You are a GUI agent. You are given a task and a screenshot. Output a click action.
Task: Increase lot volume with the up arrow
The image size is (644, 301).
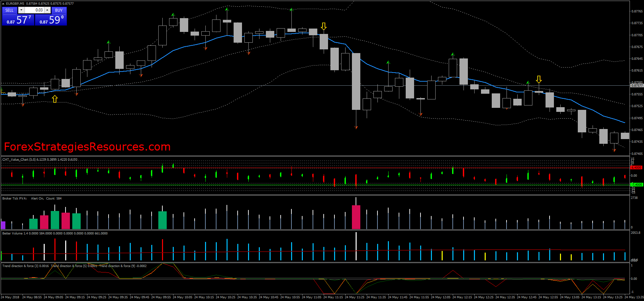pyautogui.click(x=47, y=10)
